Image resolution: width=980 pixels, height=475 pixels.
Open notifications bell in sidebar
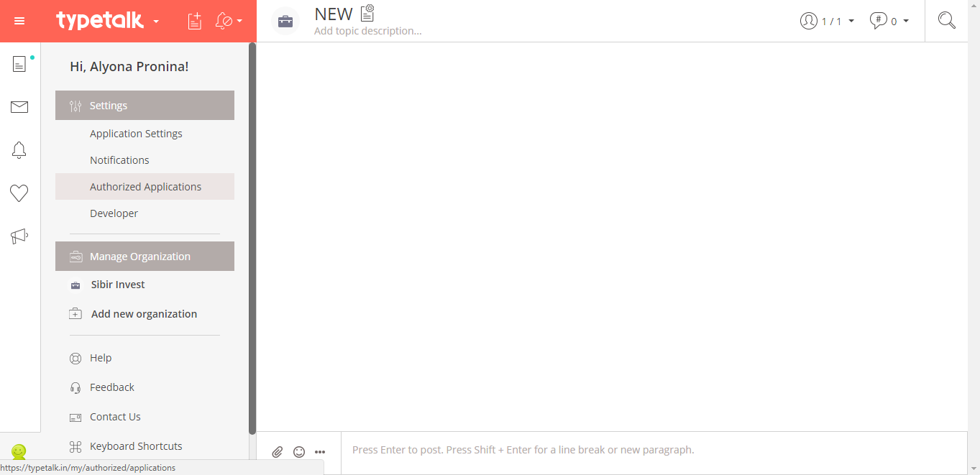coord(19,150)
